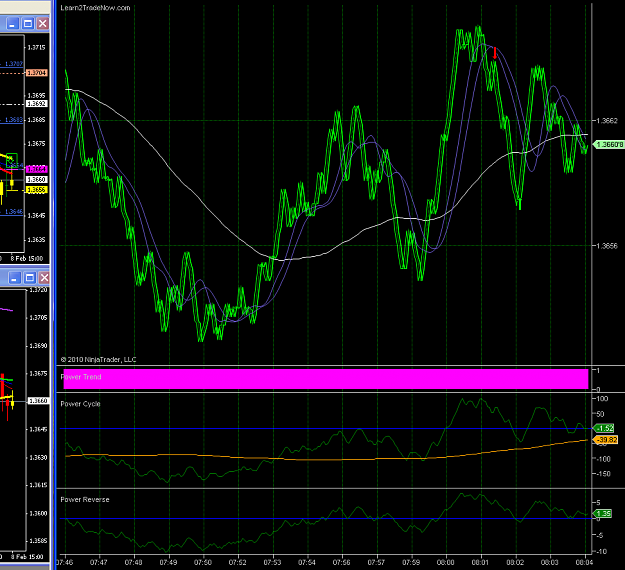This screenshot has height=570, width=625.
Task: Click the 07:53 time axis label
Action: [x=272, y=562]
